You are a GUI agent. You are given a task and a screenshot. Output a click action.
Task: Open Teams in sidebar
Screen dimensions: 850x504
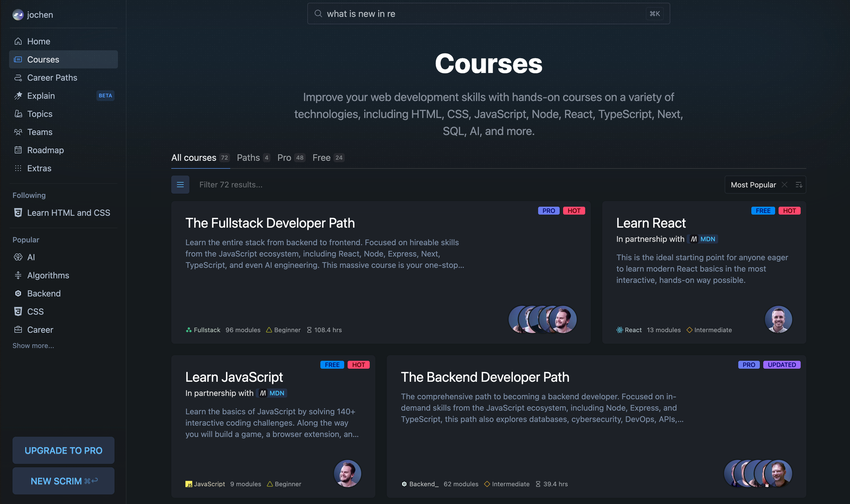click(63, 132)
